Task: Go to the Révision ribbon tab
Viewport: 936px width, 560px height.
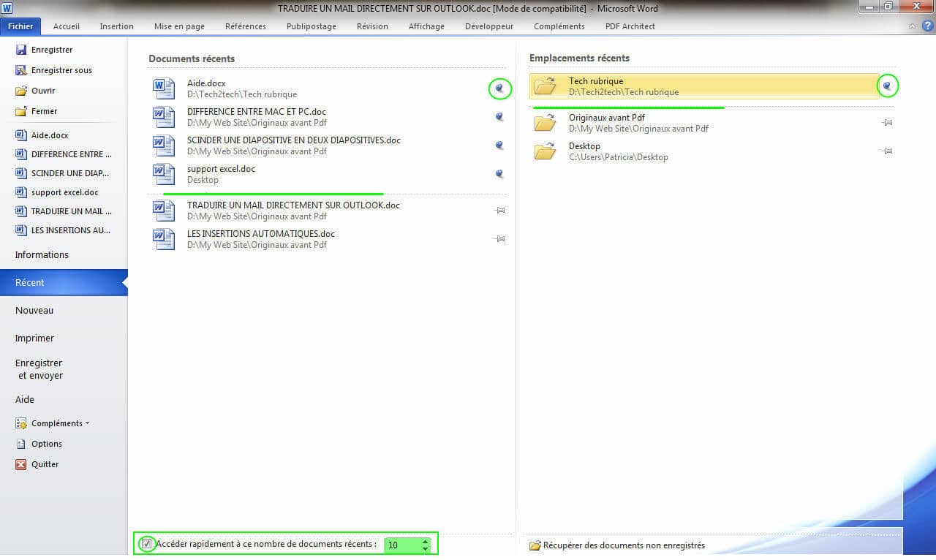Action: pos(373,26)
